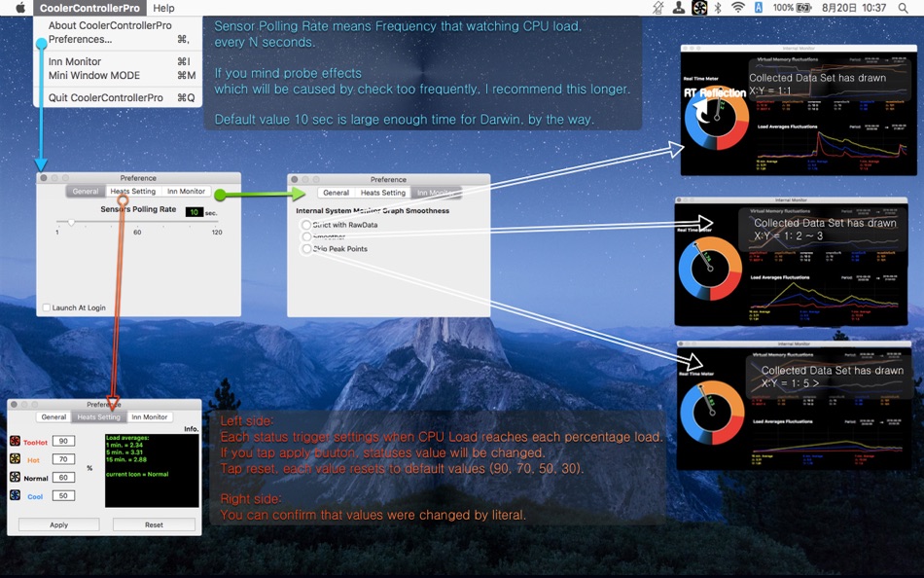Select General tab in Sensors Polling Rate window
The image size is (924, 578).
click(x=86, y=191)
